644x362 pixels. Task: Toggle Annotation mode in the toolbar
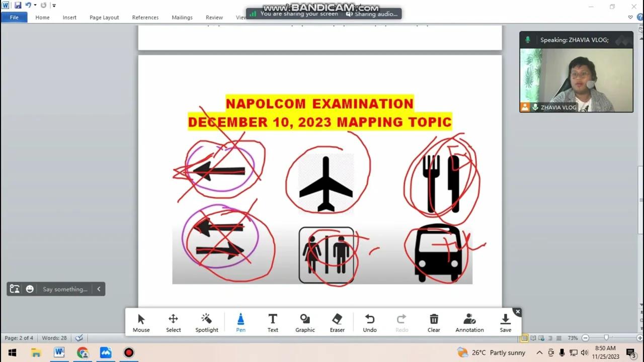tap(469, 322)
